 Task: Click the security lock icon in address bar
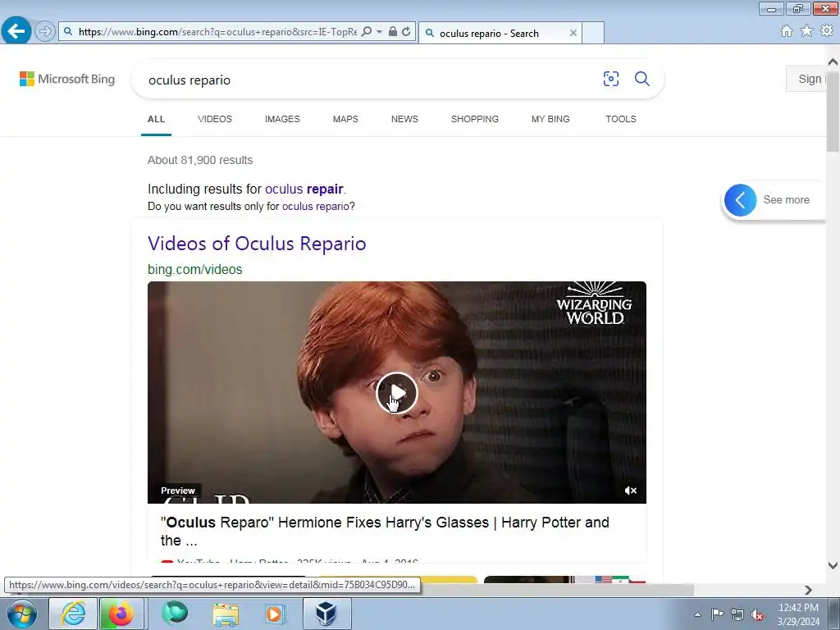coord(393,32)
